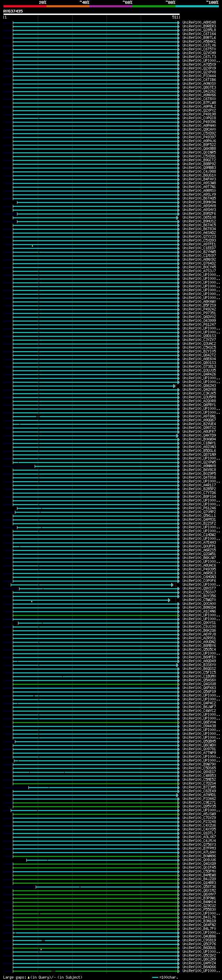Select the UniRef100_A5B4K1 label
The height and width of the screenshot is (980, 222).
point(199,41)
